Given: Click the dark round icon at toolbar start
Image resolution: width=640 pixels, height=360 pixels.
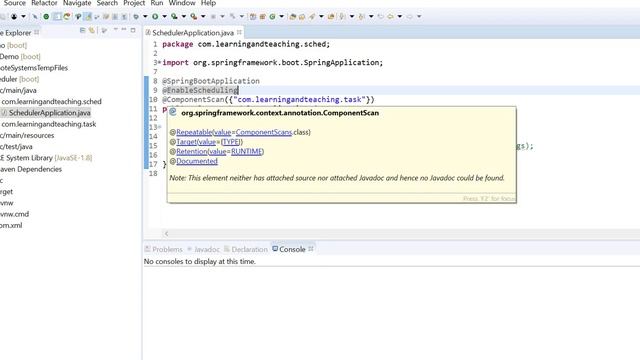Looking at the screenshot, I should (x=14, y=16).
